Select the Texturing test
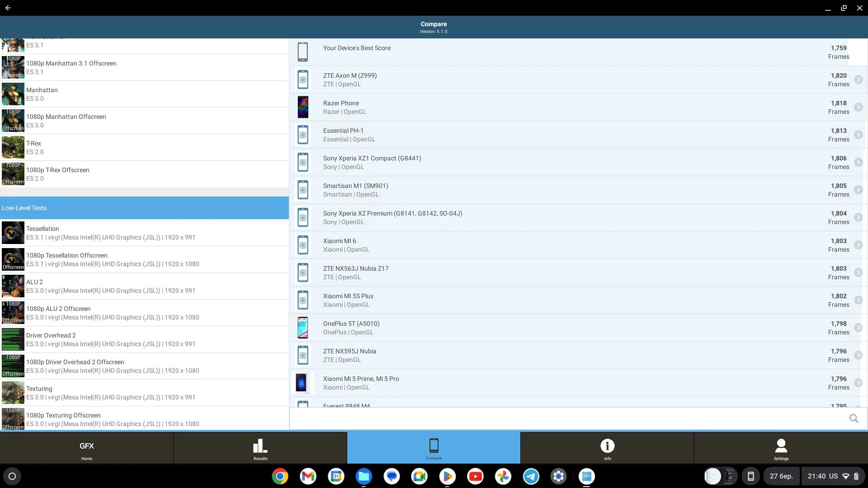The height and width of the screenshot is (488, 868). tap(144, 393)
